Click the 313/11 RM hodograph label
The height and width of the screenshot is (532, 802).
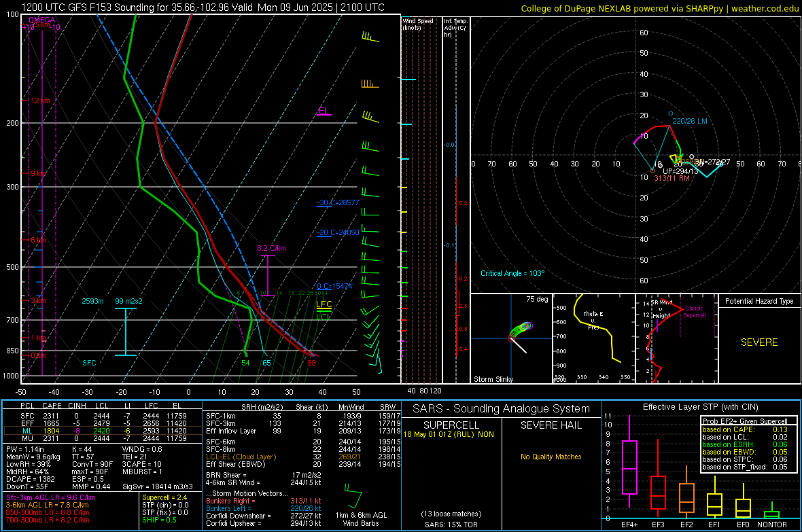point(672,178)
